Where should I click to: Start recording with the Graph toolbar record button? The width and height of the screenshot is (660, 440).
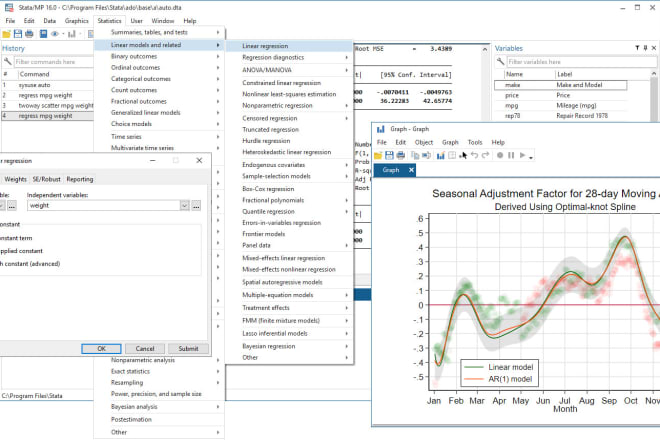[500, 155]
